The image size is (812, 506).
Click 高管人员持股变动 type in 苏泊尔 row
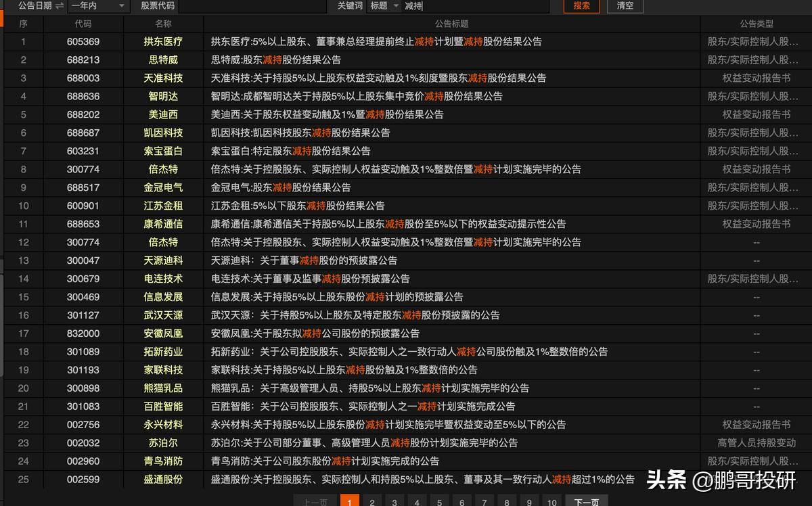click(757, 443)
